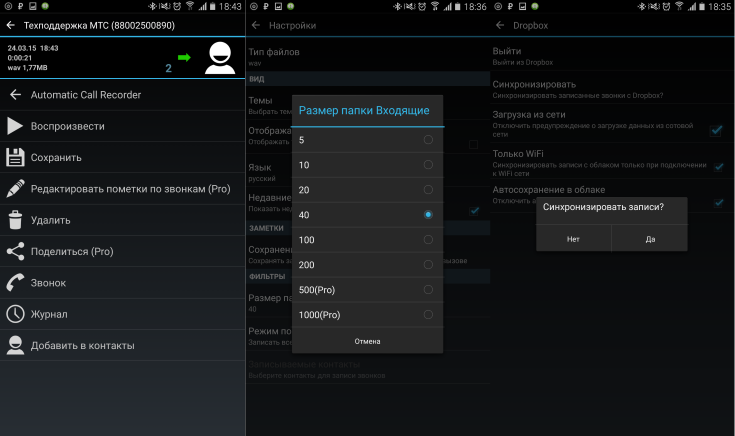Decline sync by tapping Нет
This screenshot has height=436, width=735.
click(x=573, y=239)
